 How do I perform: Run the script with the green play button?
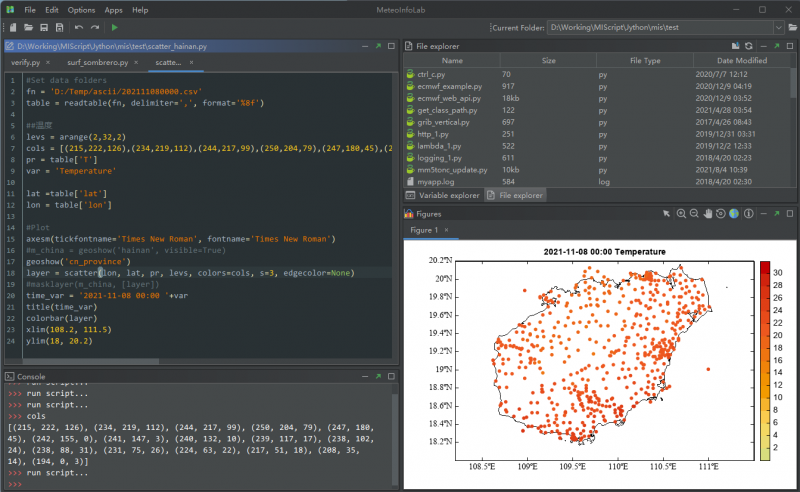coord(114,27)
